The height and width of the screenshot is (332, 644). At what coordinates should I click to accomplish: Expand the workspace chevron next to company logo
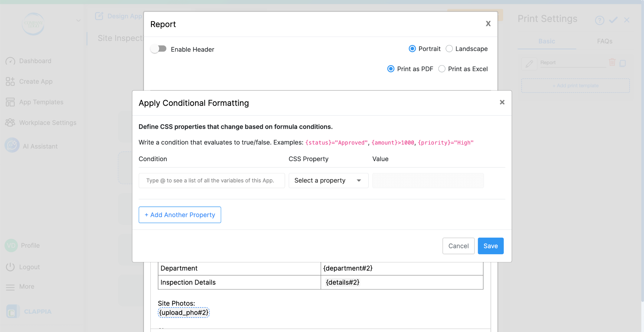pos(78,21)
